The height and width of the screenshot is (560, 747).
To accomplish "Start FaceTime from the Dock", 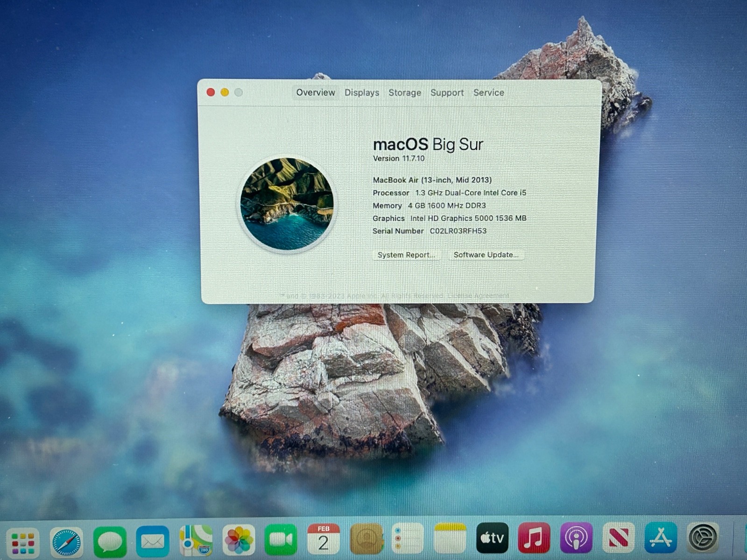I will pos(281,540).
